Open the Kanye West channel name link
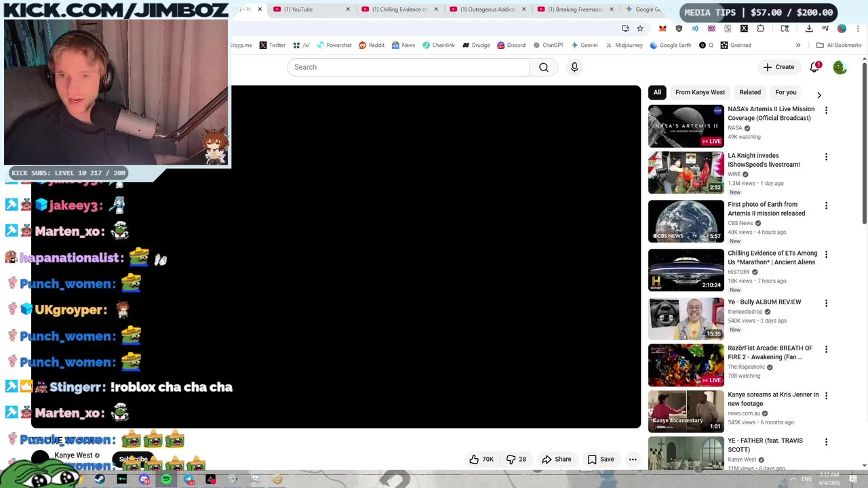Image resolution: width=868 pixels, height=488 pixels. (73, 455)
